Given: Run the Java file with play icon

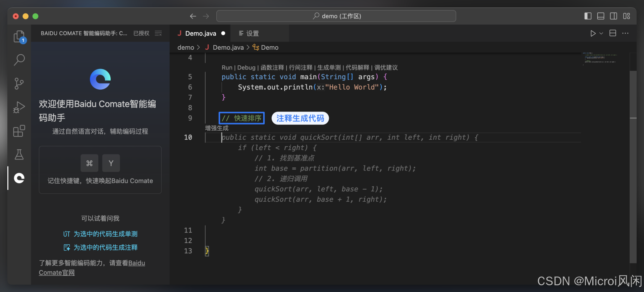Looking at the screenshot, I should point(593,33).
